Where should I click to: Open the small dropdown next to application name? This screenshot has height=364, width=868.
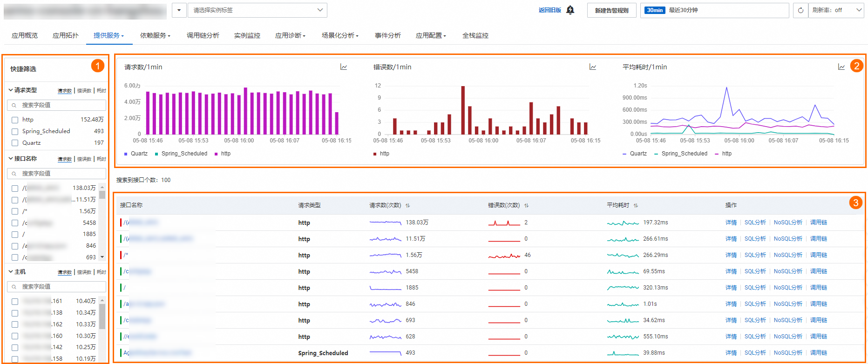pyautogui.click(x=179, y=10)
